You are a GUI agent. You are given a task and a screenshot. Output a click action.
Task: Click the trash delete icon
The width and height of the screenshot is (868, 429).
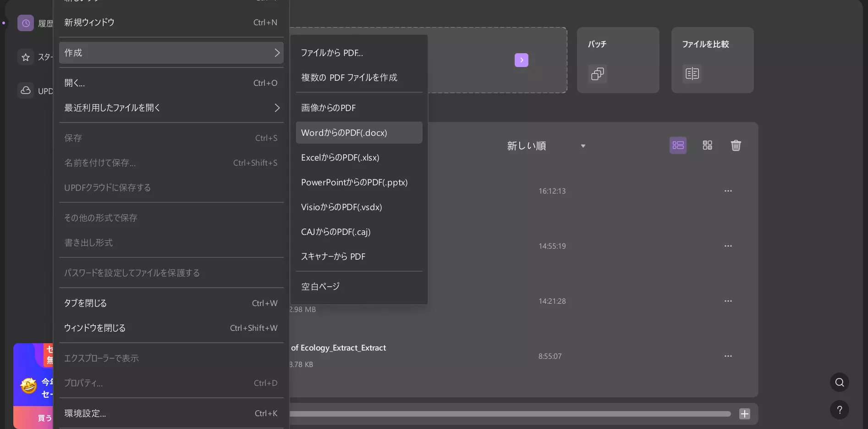pyautogui.click(x=736, y=145)
